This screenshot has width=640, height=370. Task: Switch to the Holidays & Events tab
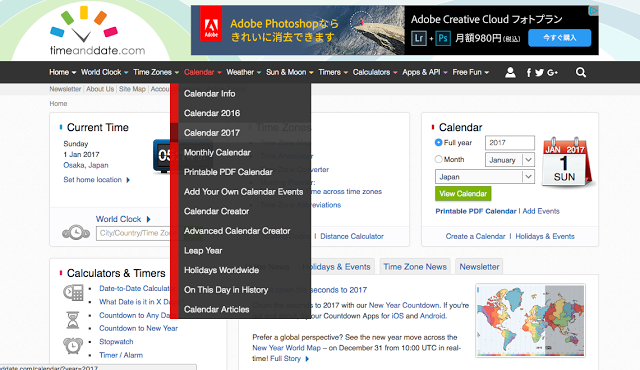[x=340, y=266]
